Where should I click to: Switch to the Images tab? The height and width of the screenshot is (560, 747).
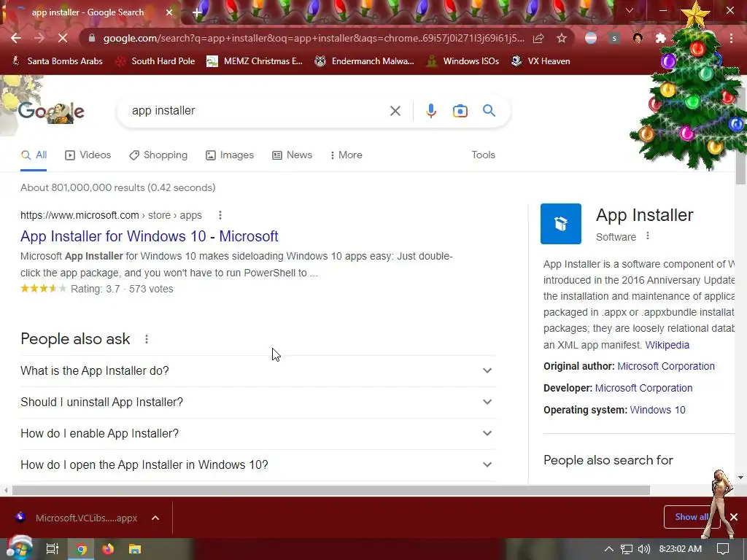pyautogui.click(x=230, y=155)
